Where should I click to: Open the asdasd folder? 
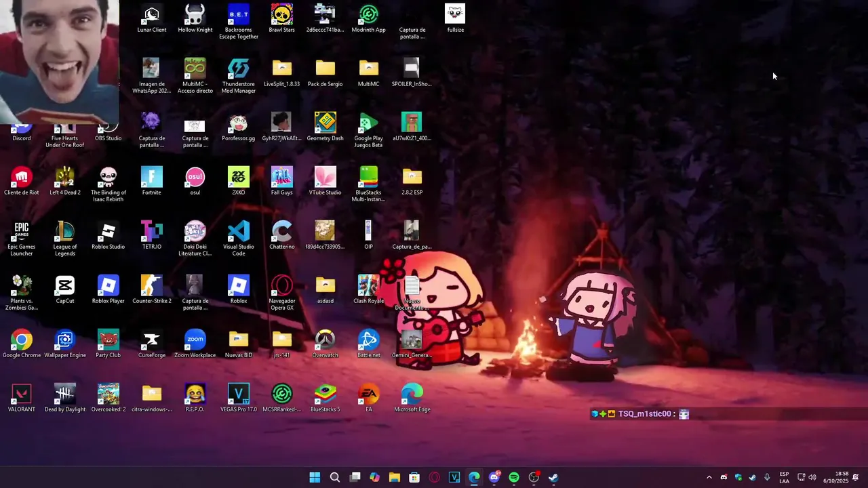[325, 290]
